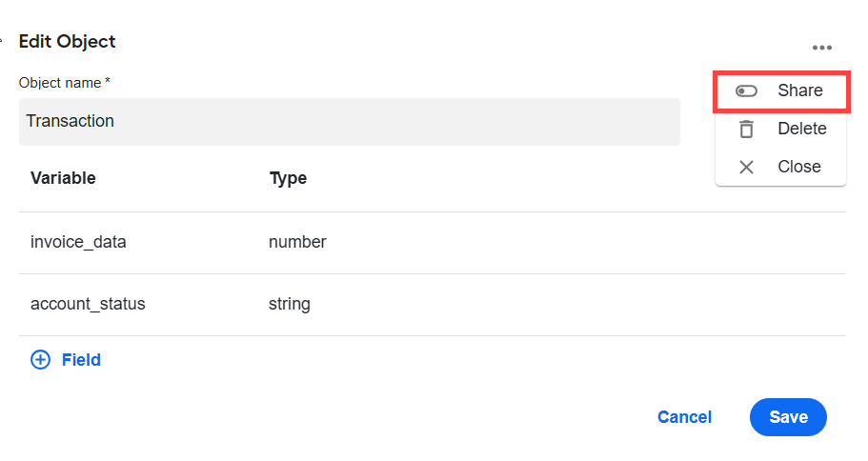
Task: Click the Cancel button
Action: (684, 417)
